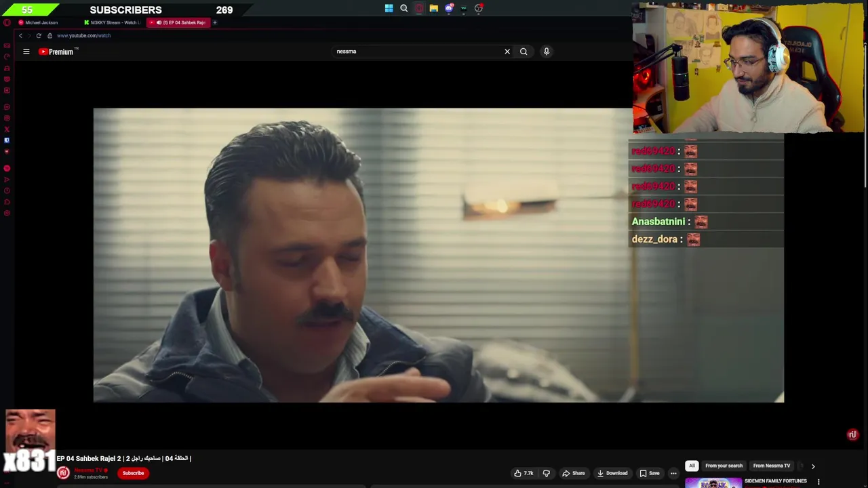Dislike the video with thumbs down
This screenshot has width=868, height=488.
coord(546,473)
